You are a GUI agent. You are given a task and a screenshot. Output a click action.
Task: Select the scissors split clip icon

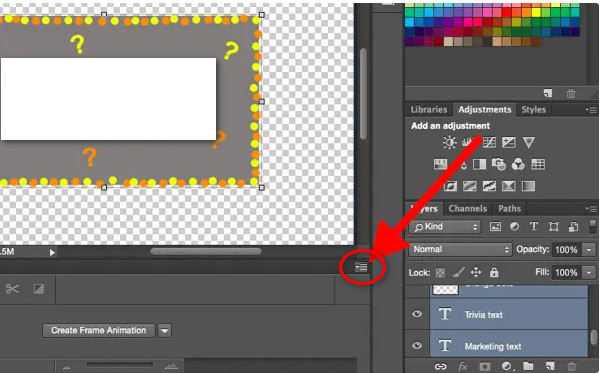pos(13,289)
